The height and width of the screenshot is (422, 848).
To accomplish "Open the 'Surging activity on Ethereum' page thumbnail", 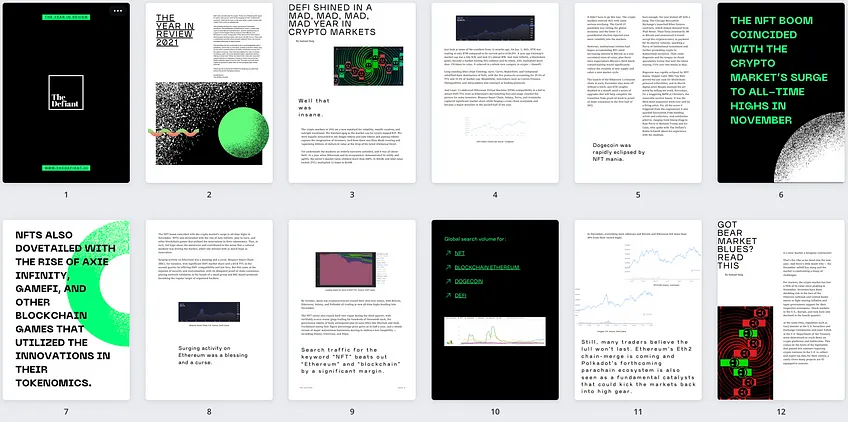I will (209, 310).
